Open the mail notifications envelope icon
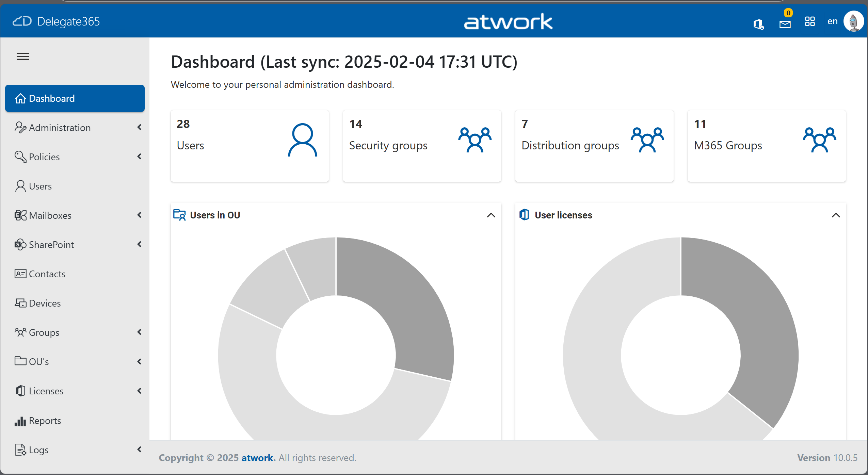The height and width of the screenshot is (475, 868). 785,24
